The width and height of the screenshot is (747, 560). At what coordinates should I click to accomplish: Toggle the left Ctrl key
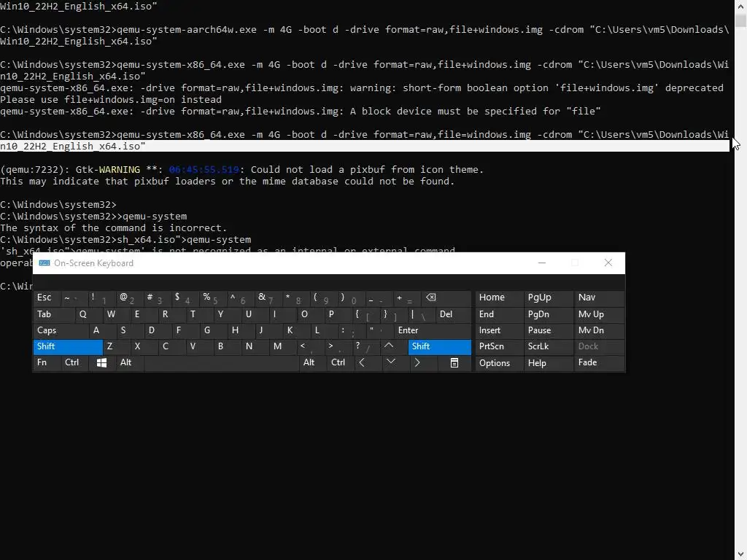tap(74, 363)
